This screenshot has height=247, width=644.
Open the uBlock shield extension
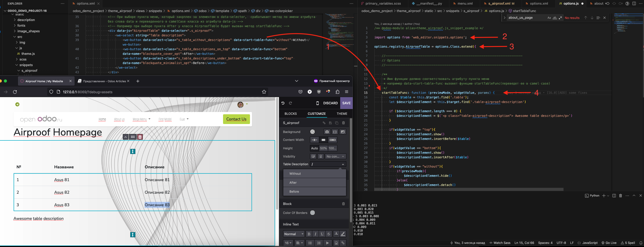(319, 92)
